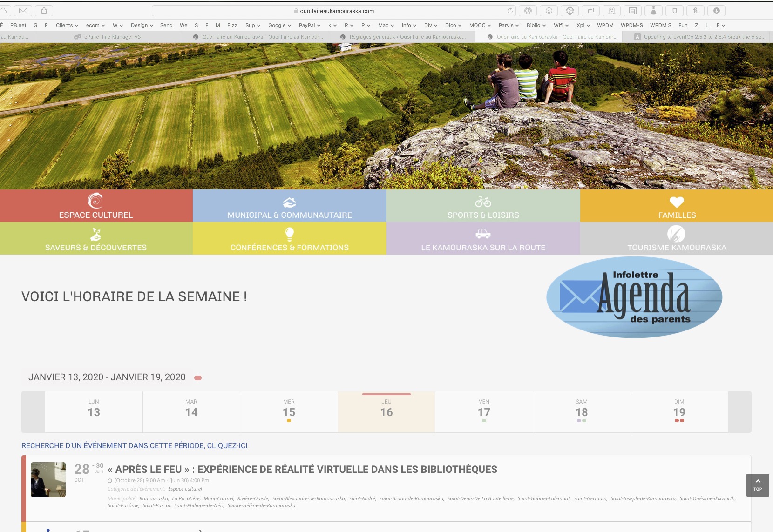This screenshot has width=773, height=532.
Task: Expand the Clients bookmarks folder
Action: tap(67, 25)
